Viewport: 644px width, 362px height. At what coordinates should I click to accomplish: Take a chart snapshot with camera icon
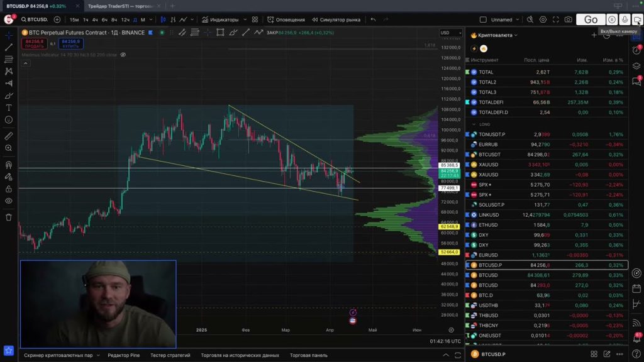tap(569, 19)
